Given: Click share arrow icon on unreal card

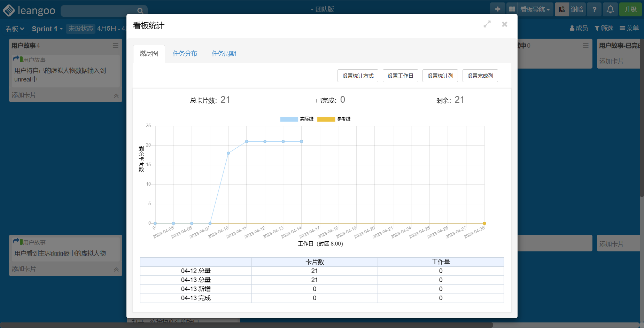Looking at the screenshot, I should tap(16, 59).
